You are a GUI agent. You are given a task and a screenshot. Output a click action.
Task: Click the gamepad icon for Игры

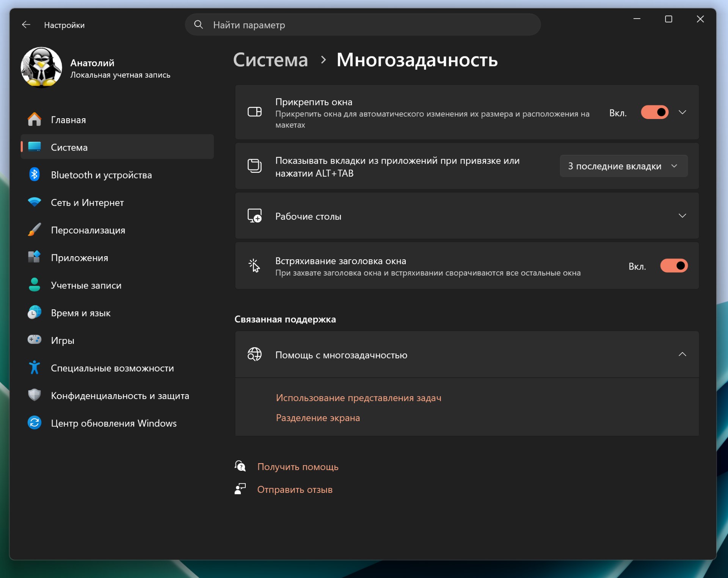click(35, 340)
